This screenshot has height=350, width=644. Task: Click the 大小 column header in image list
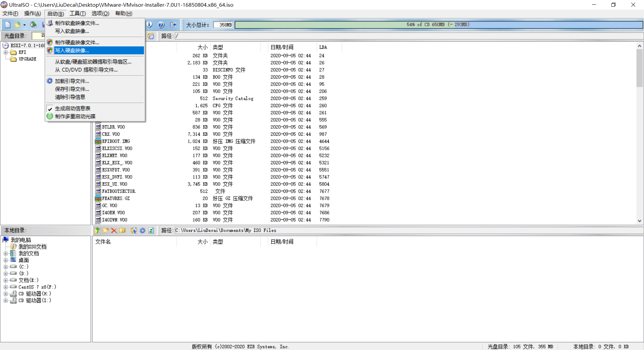[194, 47]
